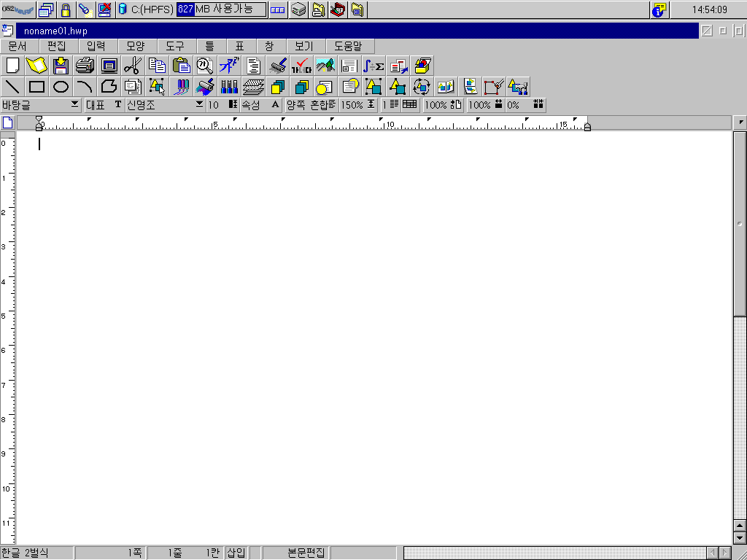Open the 문서 menu

point(18,46)
